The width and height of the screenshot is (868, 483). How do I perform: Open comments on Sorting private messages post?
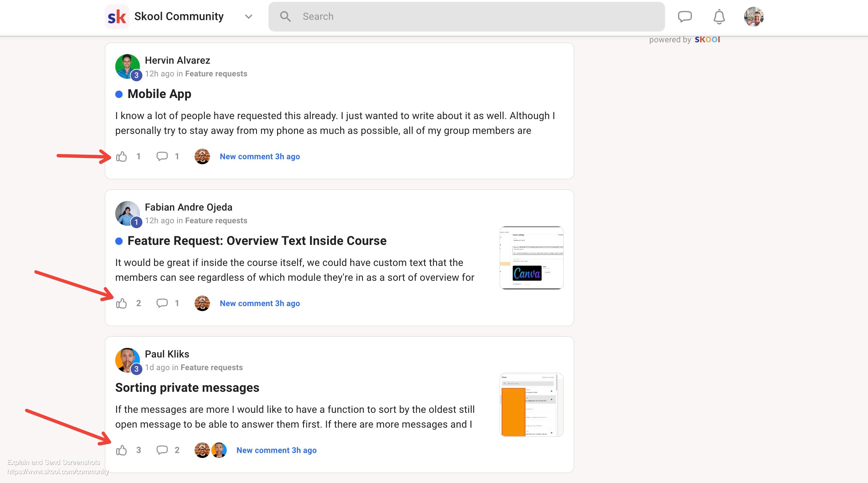[x=162, y=450]
